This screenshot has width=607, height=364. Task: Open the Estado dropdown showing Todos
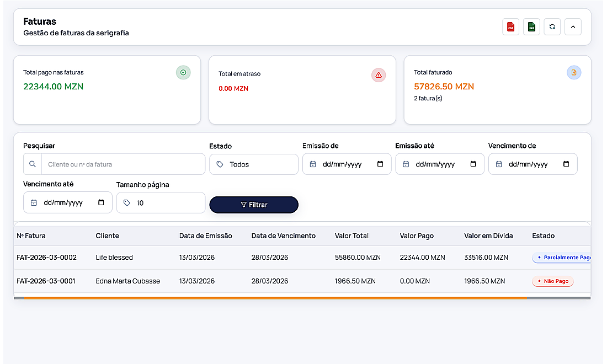click(254, 164)
